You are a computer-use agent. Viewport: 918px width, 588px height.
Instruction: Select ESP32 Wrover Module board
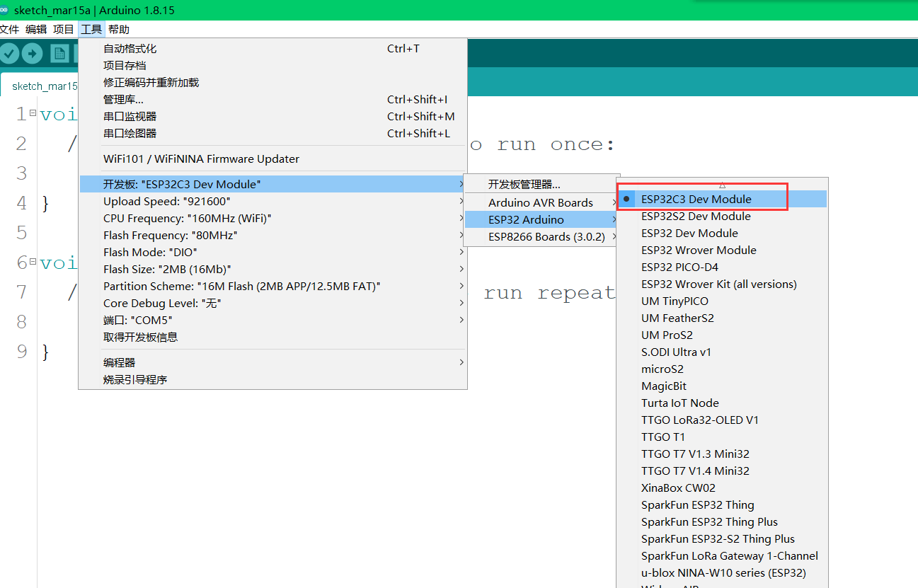[x=722, y=250]
